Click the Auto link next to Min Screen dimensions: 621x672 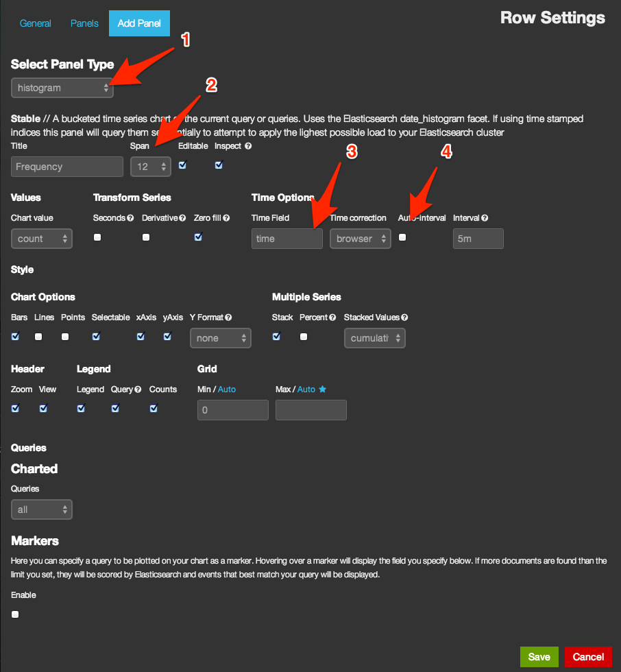tap(227, 389)
